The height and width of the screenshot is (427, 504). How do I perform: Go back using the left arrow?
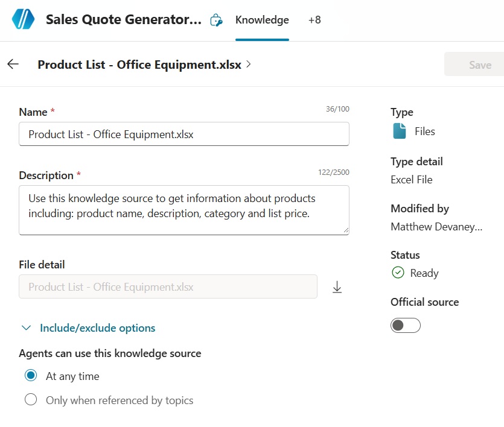tap(13, 65)
